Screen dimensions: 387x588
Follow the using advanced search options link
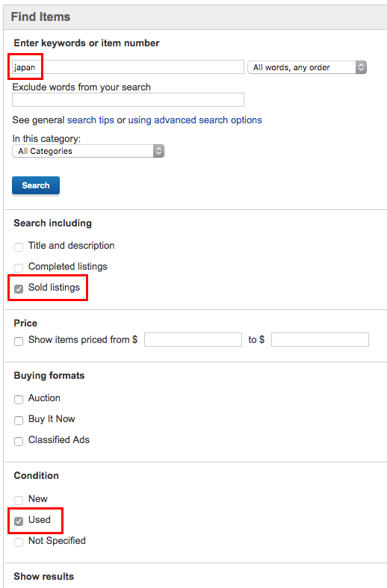click(x=195, y=120)
